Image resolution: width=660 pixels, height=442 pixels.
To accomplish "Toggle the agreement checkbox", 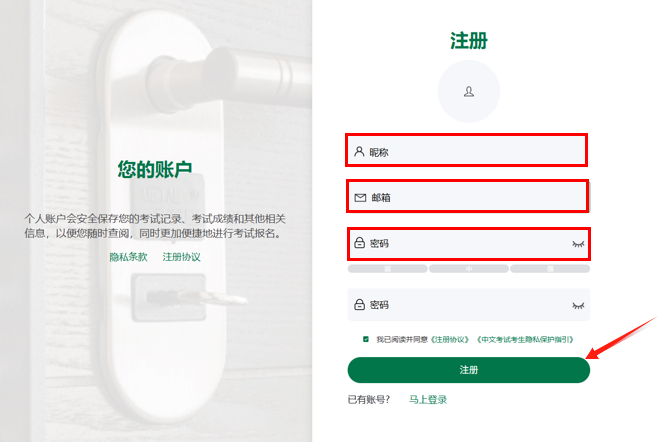I will tap(366, 339).
